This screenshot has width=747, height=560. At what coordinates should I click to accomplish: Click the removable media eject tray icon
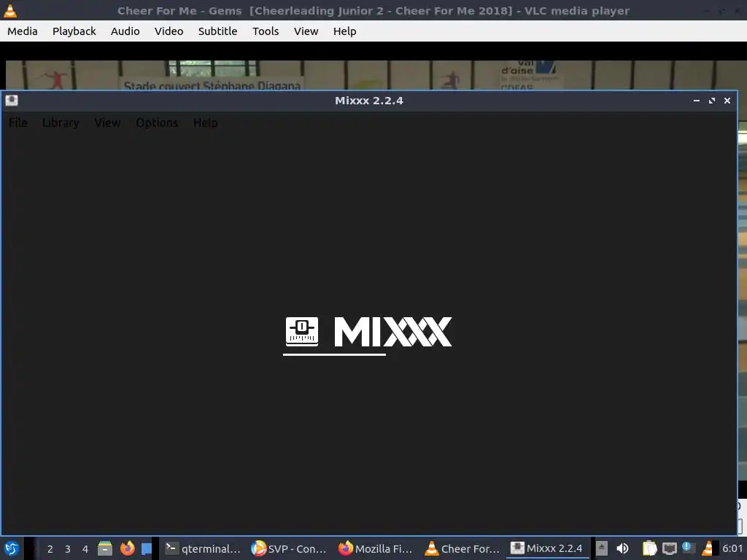(602, 548)
